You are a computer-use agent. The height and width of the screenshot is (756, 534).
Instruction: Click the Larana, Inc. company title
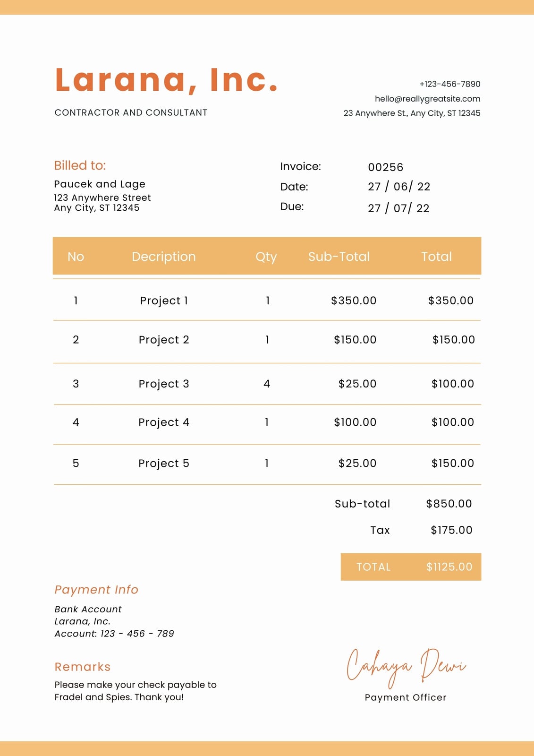166,79
